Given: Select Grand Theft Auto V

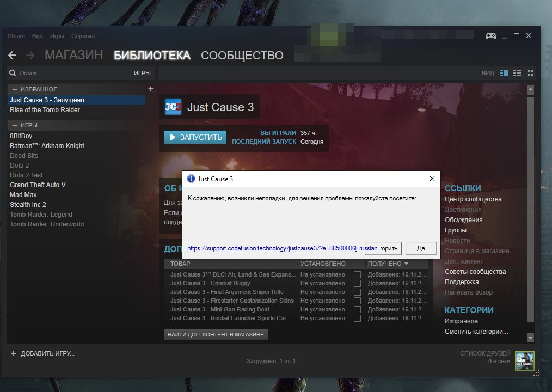Looking at the screenshot, I should coord(38,185).
